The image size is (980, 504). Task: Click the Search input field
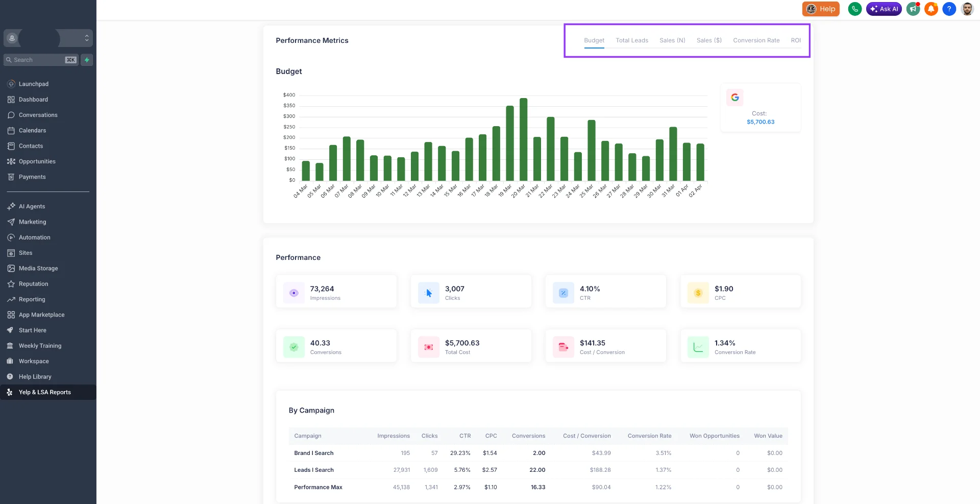pos(36,60)
